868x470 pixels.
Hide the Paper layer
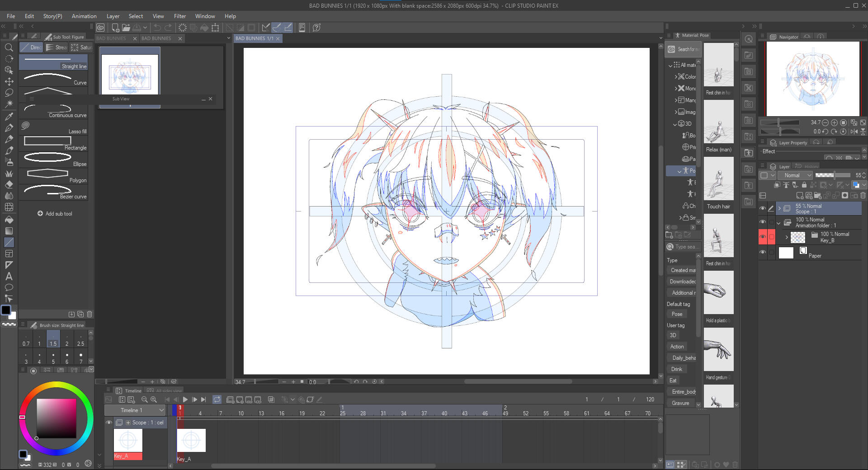763,252
